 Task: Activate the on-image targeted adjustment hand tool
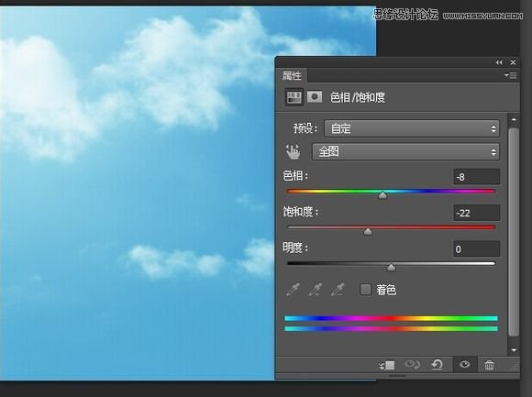pos(293,152)
